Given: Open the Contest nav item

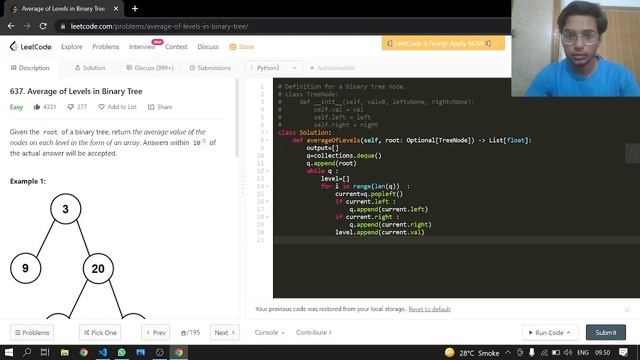Looking at the screenshot, I should pyautogui.click(x=176, y=47).
